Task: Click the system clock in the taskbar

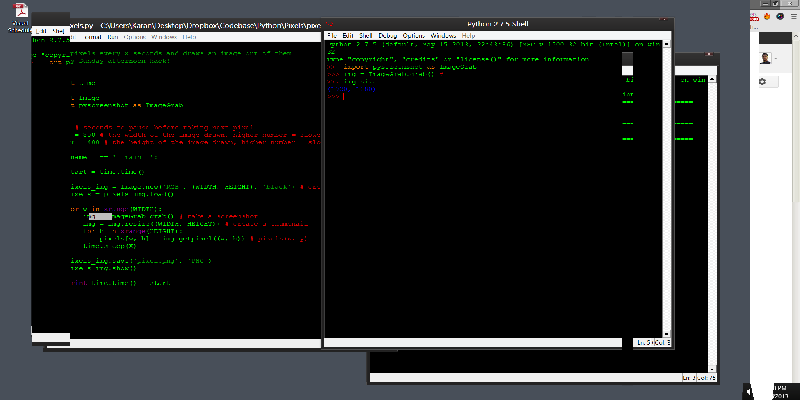Action: (780, 390)
